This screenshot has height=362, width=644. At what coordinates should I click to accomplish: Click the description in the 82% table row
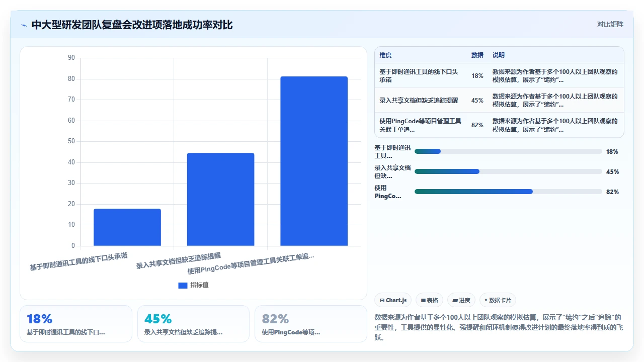(555, 125)
